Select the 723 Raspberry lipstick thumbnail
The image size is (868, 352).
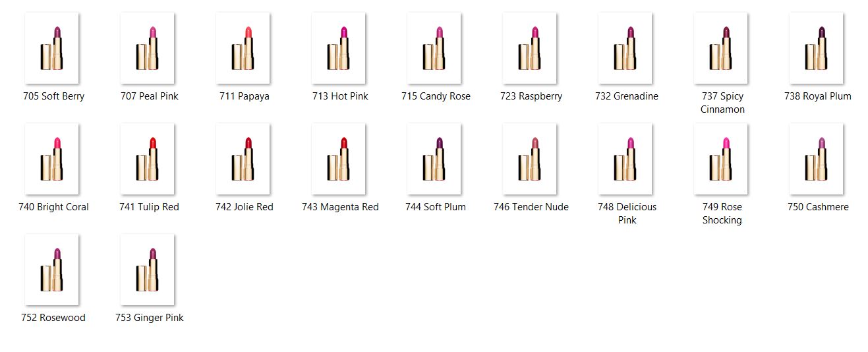click(530, 48)
